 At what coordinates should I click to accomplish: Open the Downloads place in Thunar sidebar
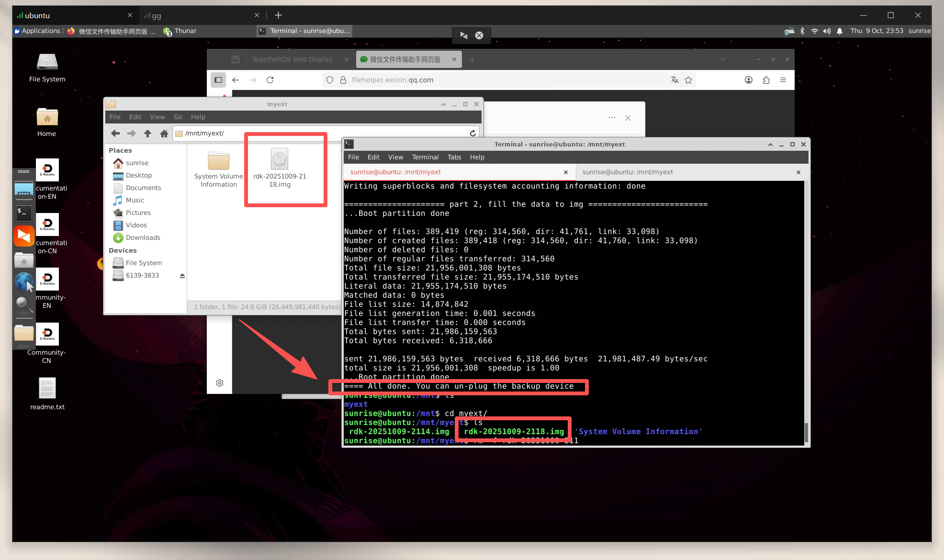point(143,237)
